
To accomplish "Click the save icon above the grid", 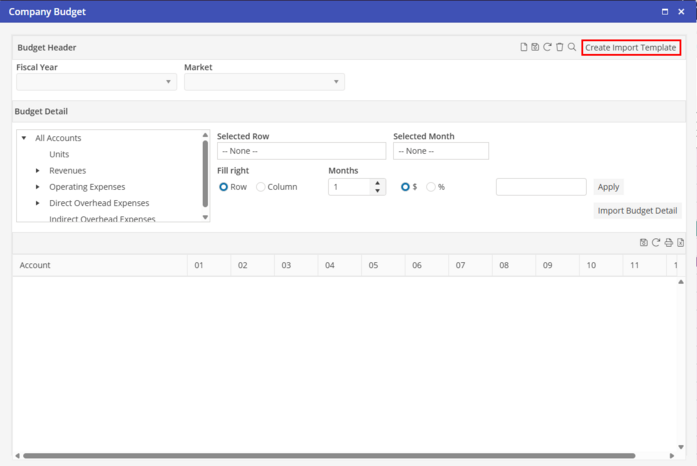I will click(643, 242).
